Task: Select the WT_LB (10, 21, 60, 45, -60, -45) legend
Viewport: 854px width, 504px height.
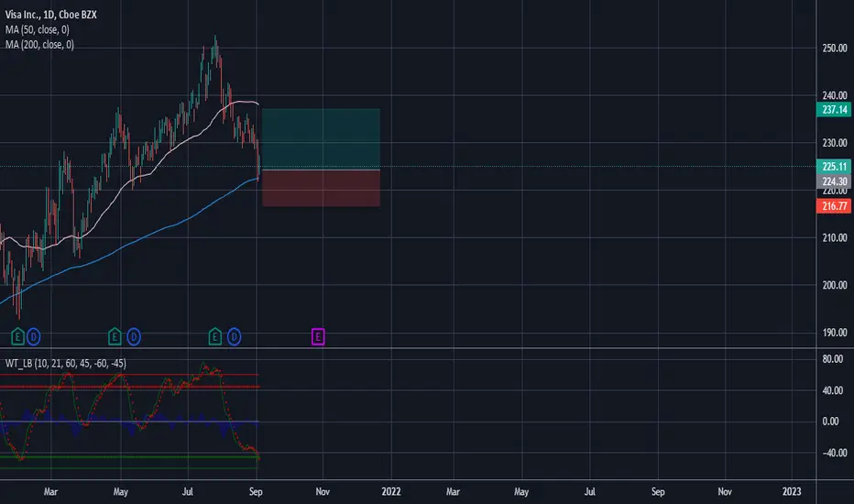Action: (x=65, y=364)
